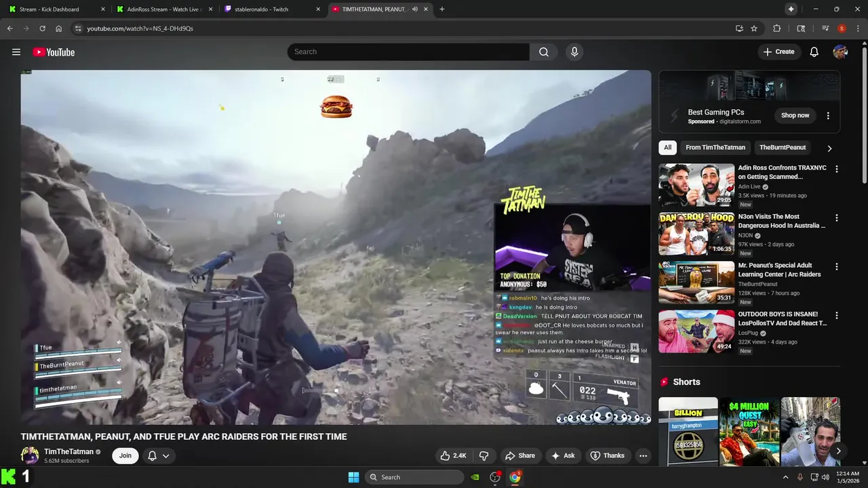Screen dimensions: 868x488
Task: Click Shop now on the ad
Action: point(795,115)
